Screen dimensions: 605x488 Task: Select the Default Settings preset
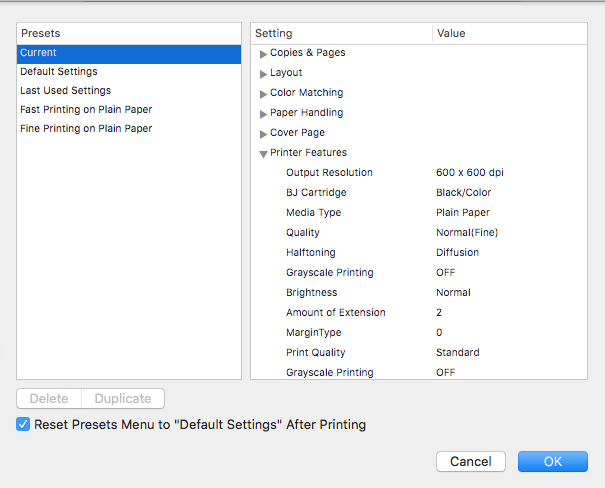(x=129, y=72)
